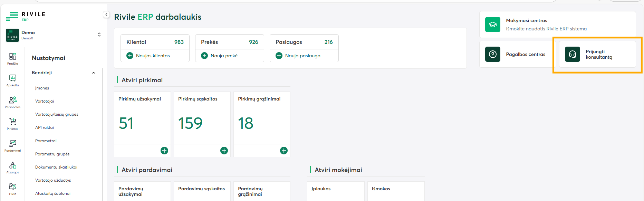Open Mokymosi centras card
The height and width of the screenshot is (201, 644).
point(558,25)
